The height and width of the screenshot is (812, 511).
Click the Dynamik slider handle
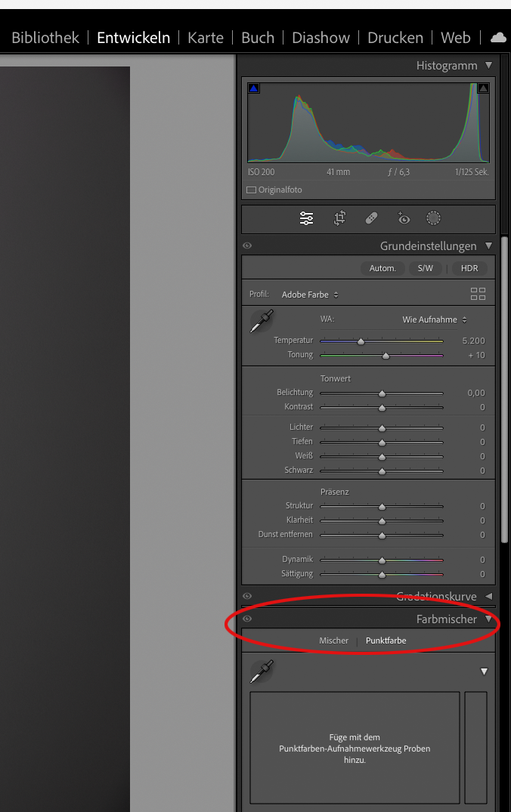click(382, 560)
